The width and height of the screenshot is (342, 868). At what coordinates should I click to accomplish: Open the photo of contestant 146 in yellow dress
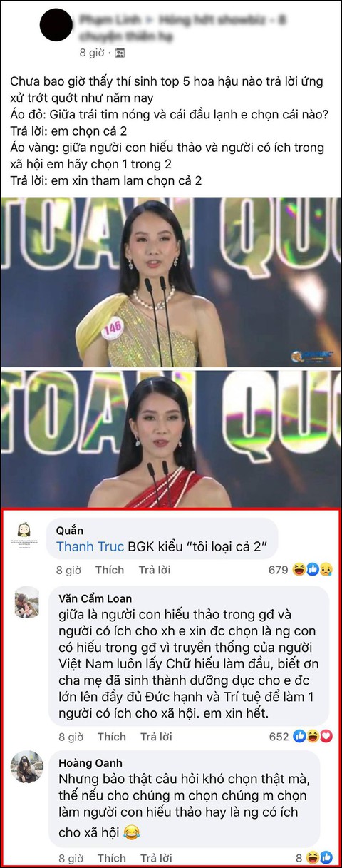tap(171, 282)
